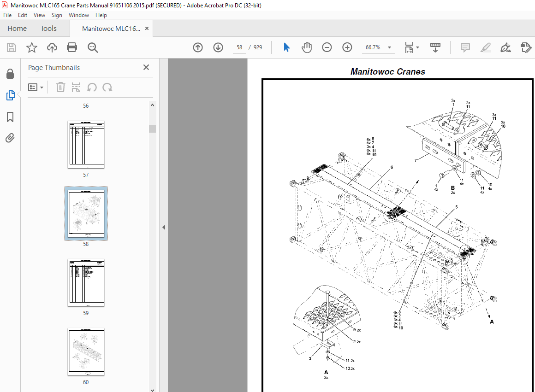
Task: Open the Window menu
Action: [79, 15]
